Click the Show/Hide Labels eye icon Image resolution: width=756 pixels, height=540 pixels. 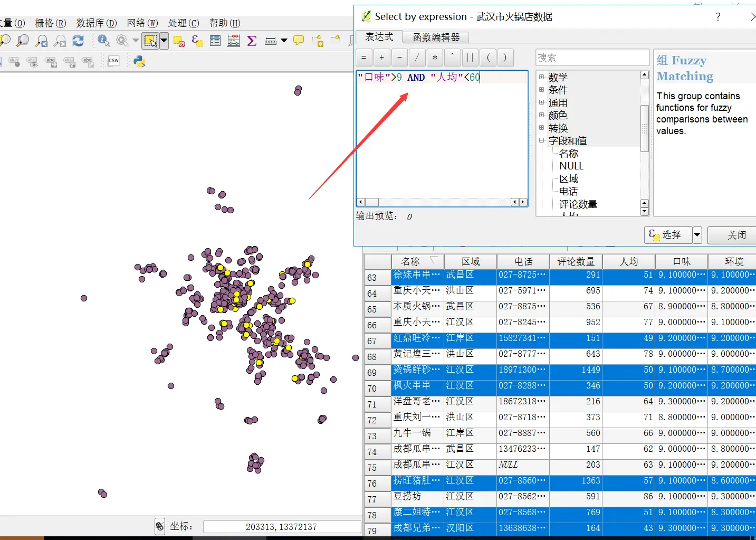pyautogui.click(x=33, y=61)
